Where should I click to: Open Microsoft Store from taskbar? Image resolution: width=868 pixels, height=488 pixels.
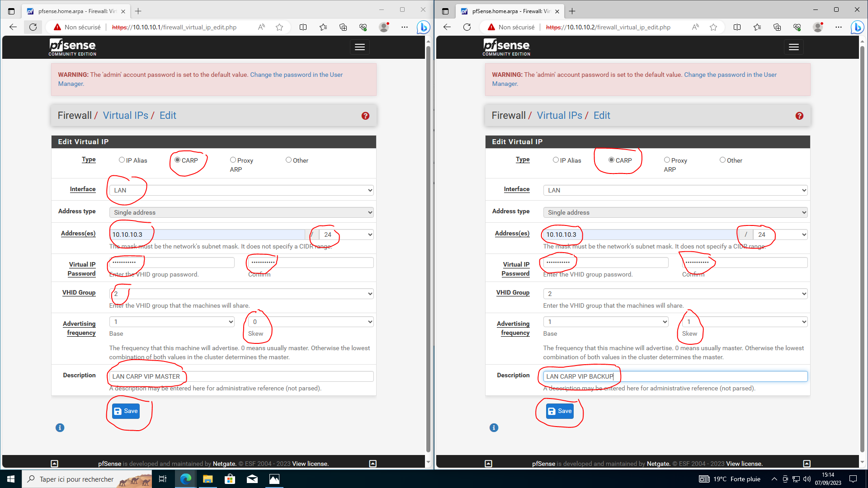(230, 479)
